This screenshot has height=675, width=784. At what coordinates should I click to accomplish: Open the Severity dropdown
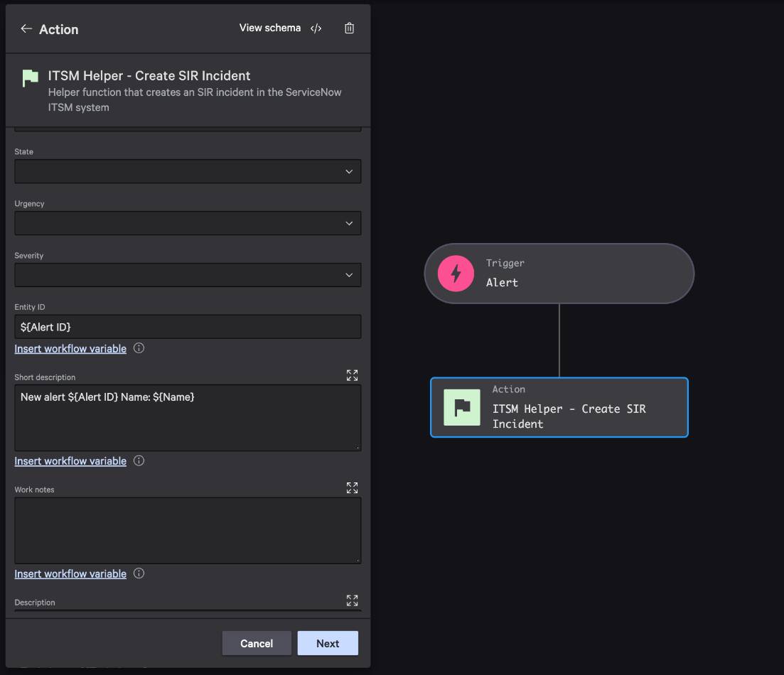(188, 275)
